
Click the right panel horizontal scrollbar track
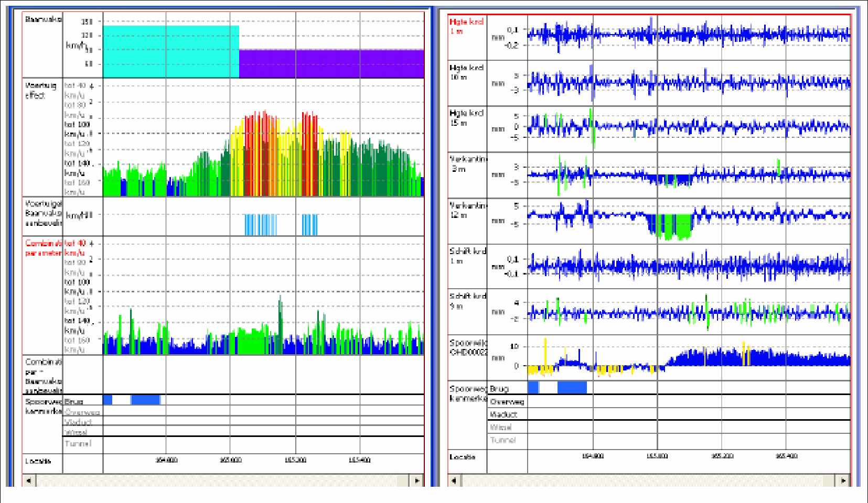pos(648,480)
